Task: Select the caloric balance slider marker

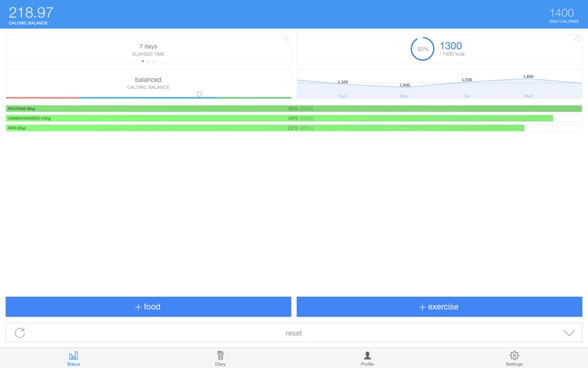Action: pyautogui.click(x=199, y=94)
